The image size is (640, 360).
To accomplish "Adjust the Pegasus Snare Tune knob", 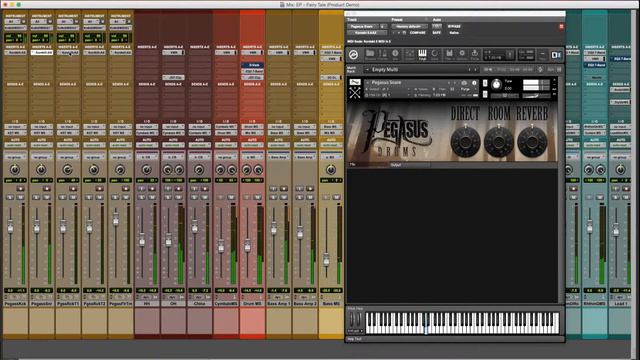I will click(496, 85).
